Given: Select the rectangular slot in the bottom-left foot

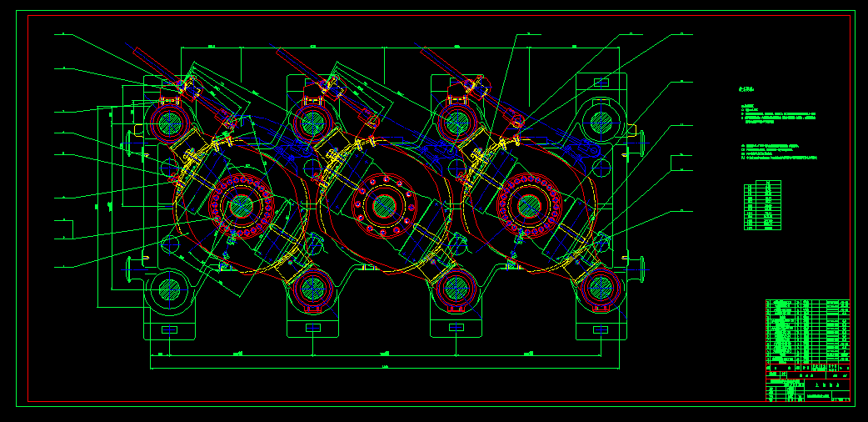Looking at the screenshot, I should coord(169,329).
